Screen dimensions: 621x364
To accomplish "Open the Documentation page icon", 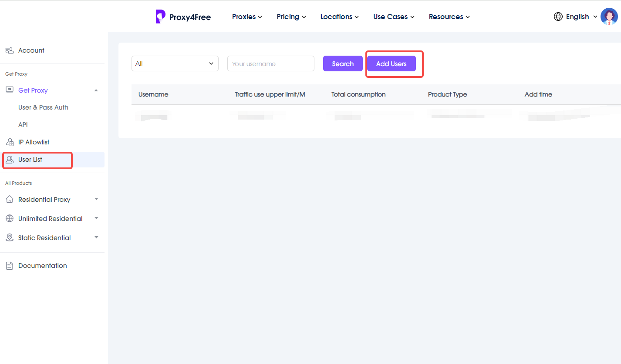I will point(10,266).
